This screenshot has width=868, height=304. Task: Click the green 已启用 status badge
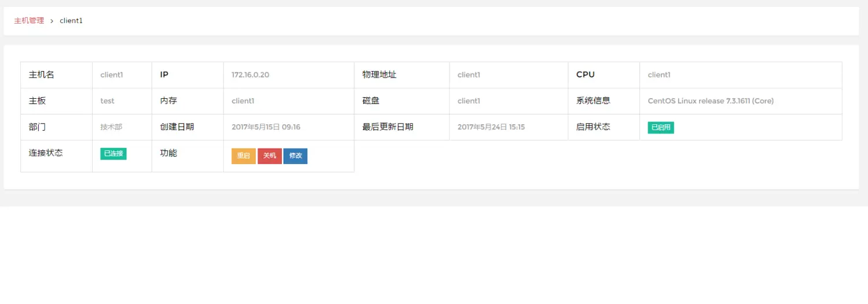click(x=661, y=128)
